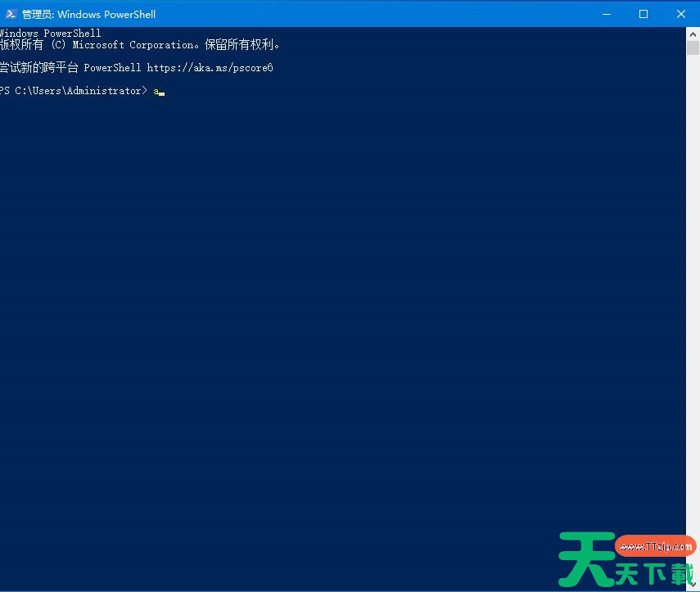
Task: Maximize the PowerShell window
Action: (644, 14)
